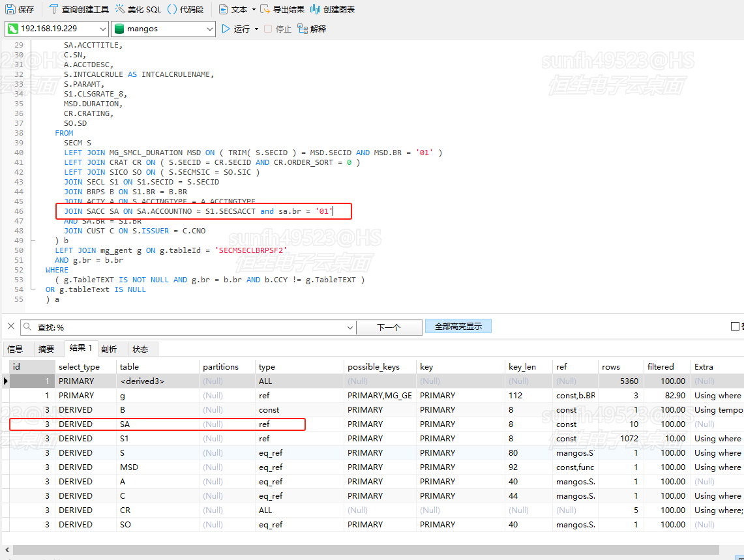Close the find bar with the X icon
Image resolution: width=744 pixels, height=560 pixels.
click(x=10, y=327)
